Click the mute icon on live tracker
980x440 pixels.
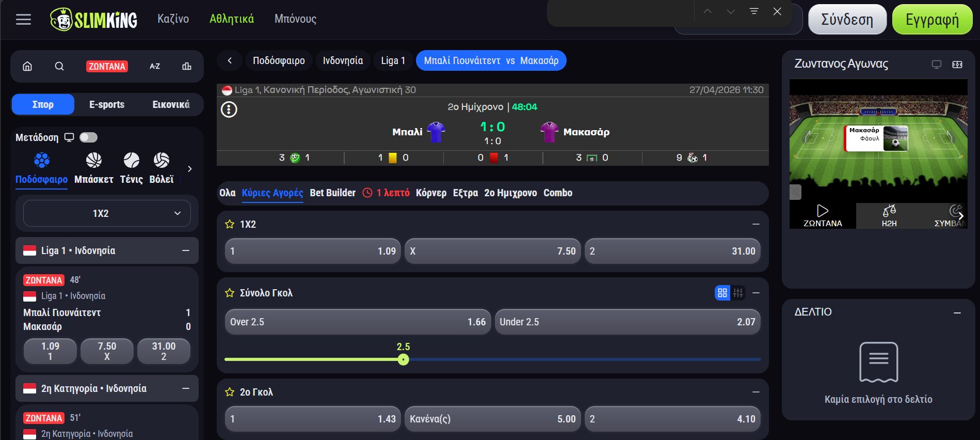pos(795,192)
